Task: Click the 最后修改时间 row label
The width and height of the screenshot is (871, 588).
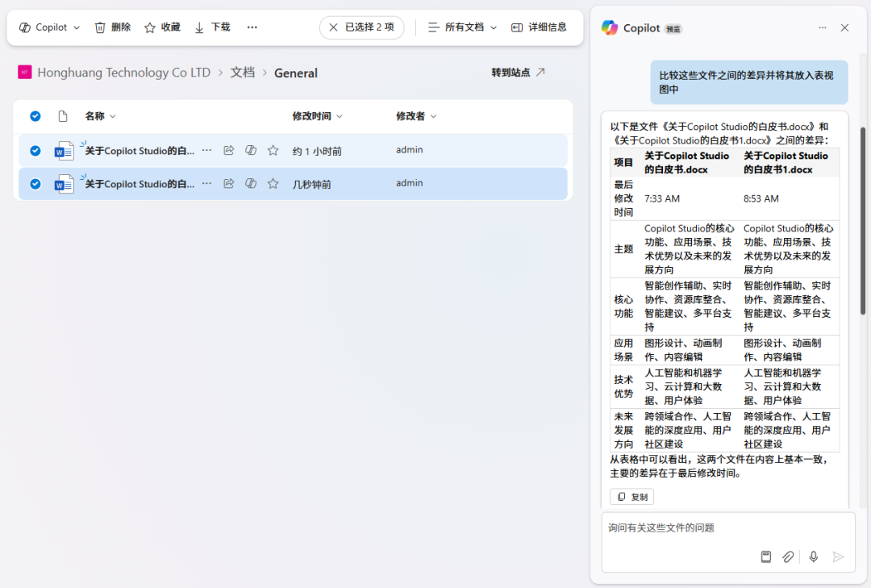Action: click(x=623, y=198)
